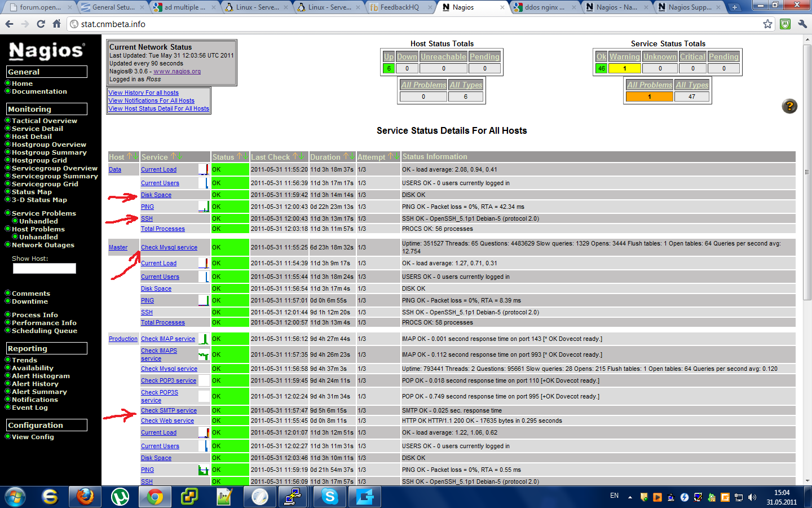Image resolution: width=812 pixels, height=508 pixels.
Task: Click the orange All Problems count under Service Totals
Action: pyautogui.click(x=649, y=97)
